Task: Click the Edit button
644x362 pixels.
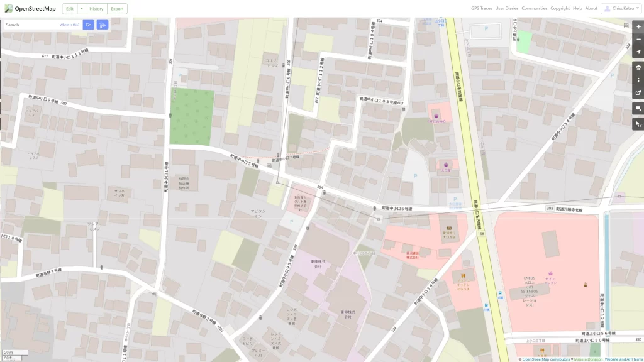Action: 69,9
